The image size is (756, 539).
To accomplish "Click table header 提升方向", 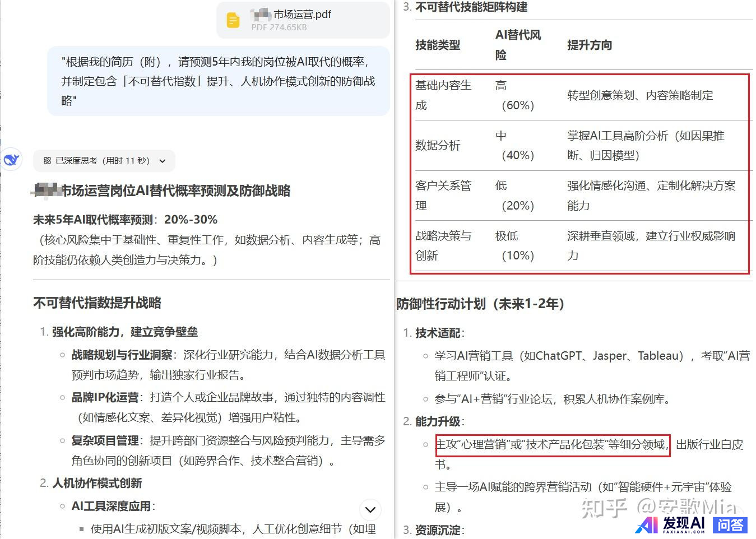I will click(590, 45).
